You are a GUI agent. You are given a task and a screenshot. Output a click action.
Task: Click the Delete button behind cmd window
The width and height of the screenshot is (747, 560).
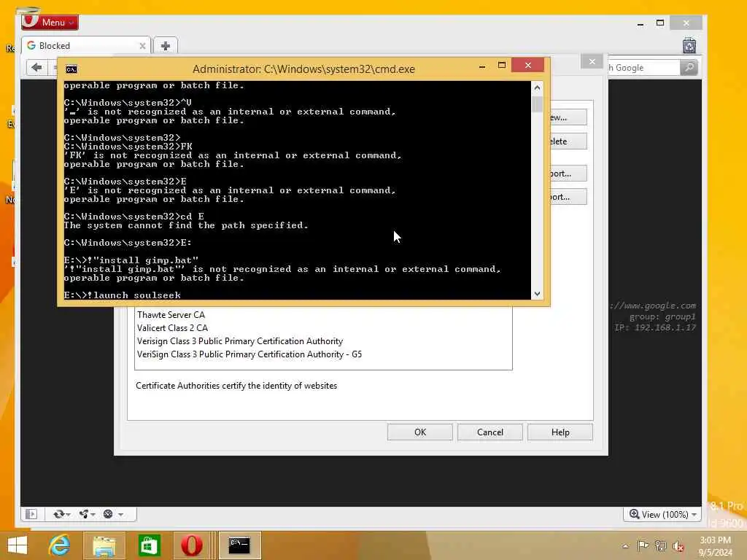pyautogui.click(x=568, y=141)
